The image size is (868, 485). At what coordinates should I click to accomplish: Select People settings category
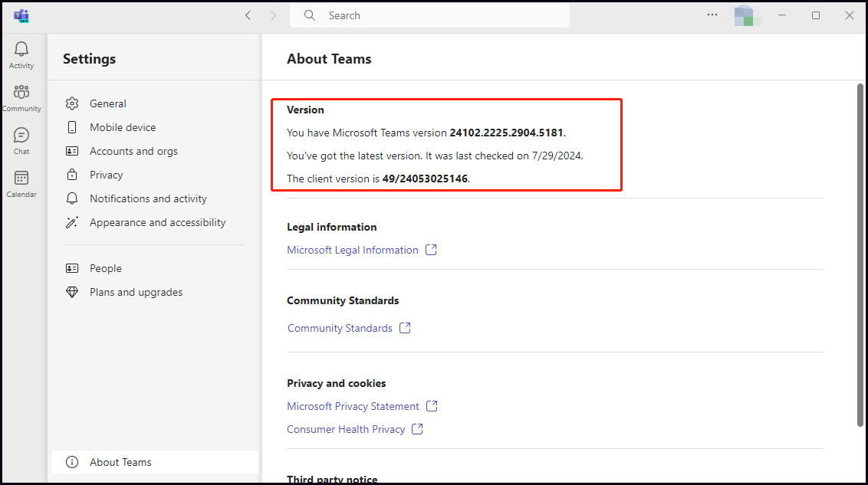105,268
